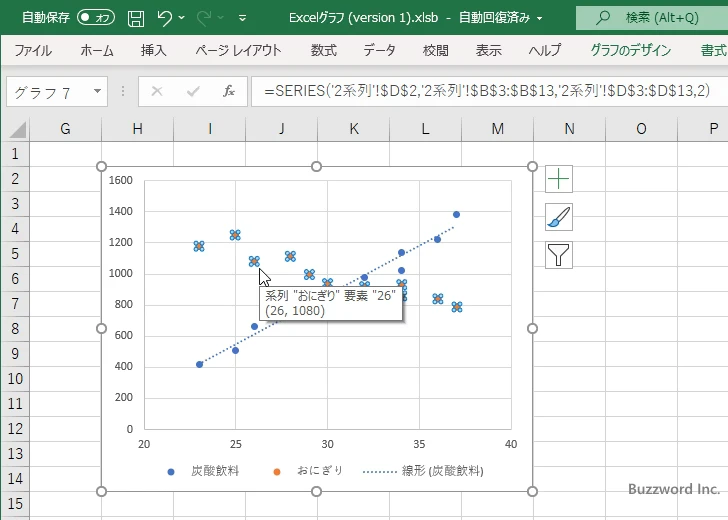Screen dimensions: 728x520
Task: Click the 炭酸飲料 legend entry
Action: coord(203,471)
